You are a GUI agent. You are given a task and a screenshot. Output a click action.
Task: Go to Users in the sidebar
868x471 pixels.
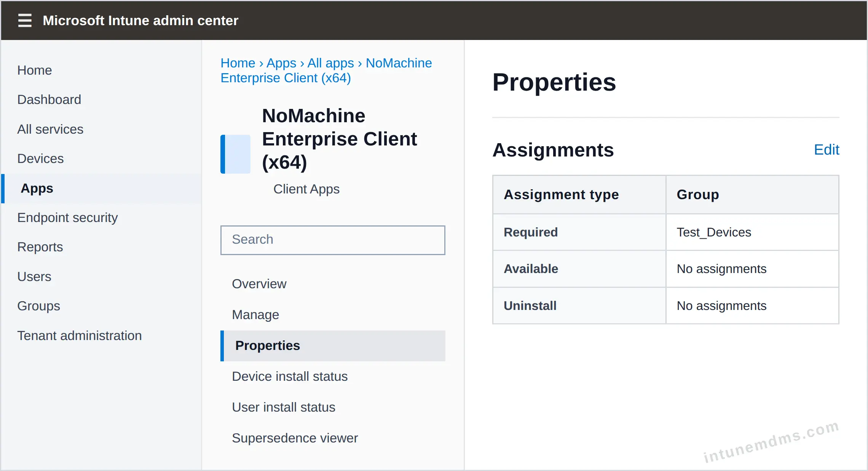click(34, 276)
